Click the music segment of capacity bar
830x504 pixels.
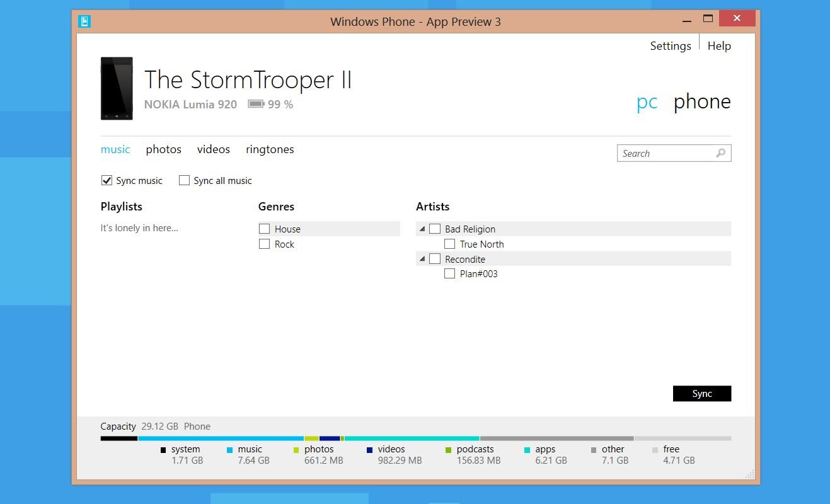click(221, 438)
